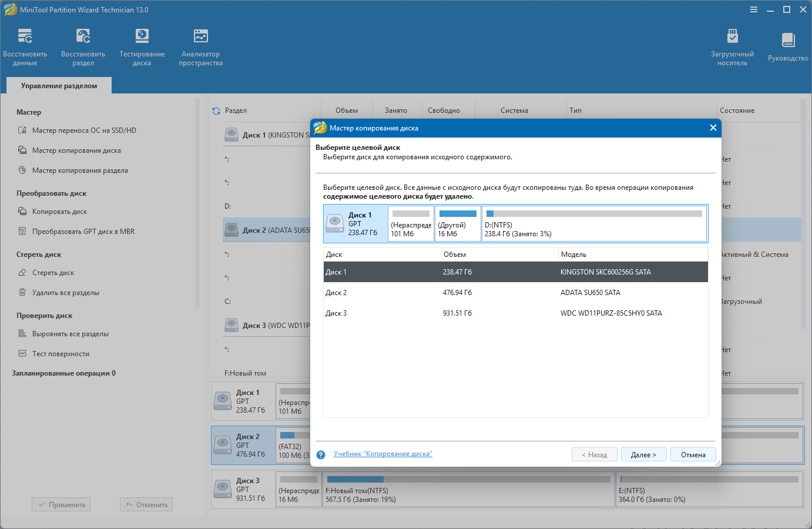Open the hamburger menu in title bar
Image resolution: width=812 pixels, height=529 pixels.
(754, 10)
